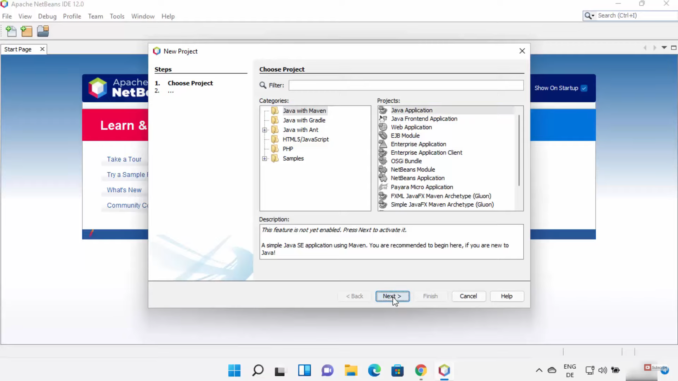This screenshot has width=678, height=381.
Task: Open Microsoft Edge from the taskbar
Action: (374, 370)
